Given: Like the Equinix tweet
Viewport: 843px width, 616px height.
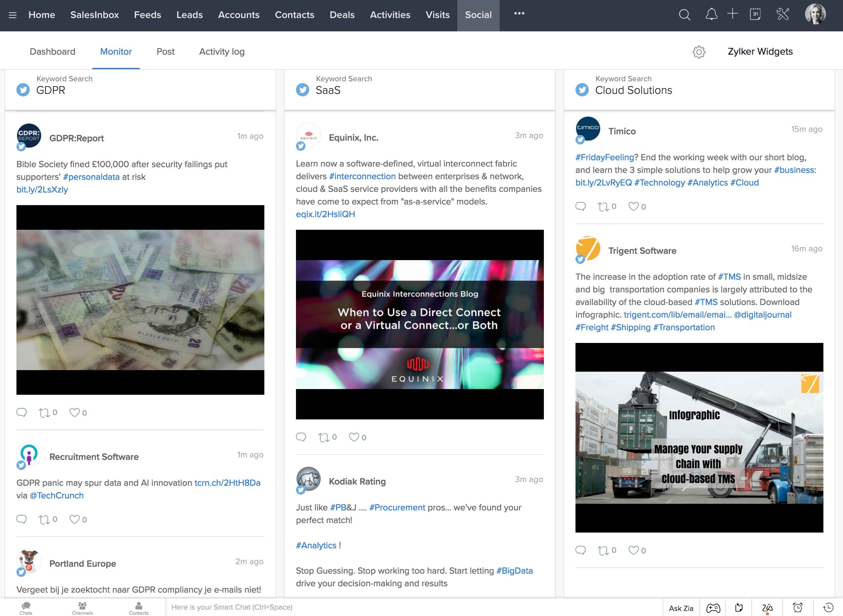Looking at the screenshot, I should 354,437.
